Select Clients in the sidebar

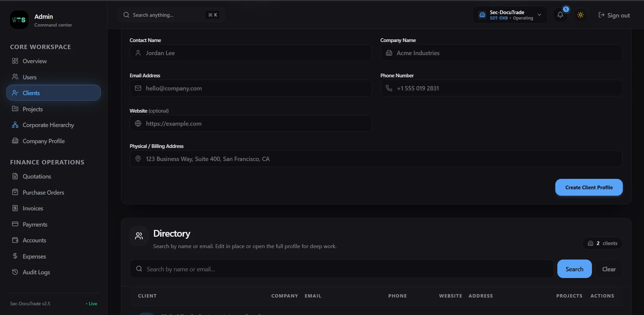click(54, 93)
